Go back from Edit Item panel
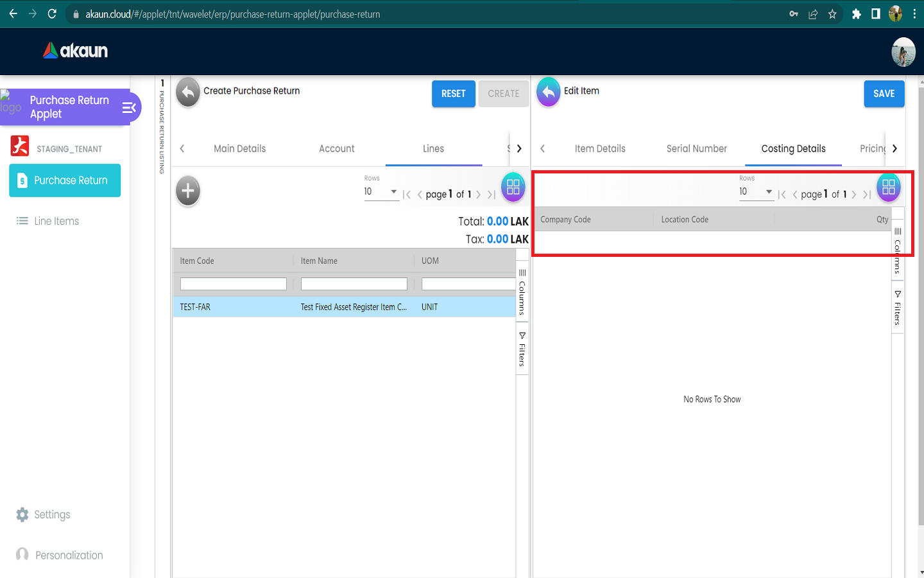Image resolution: width=924 pixels, height=578 pixels. (x=549, y=93)
